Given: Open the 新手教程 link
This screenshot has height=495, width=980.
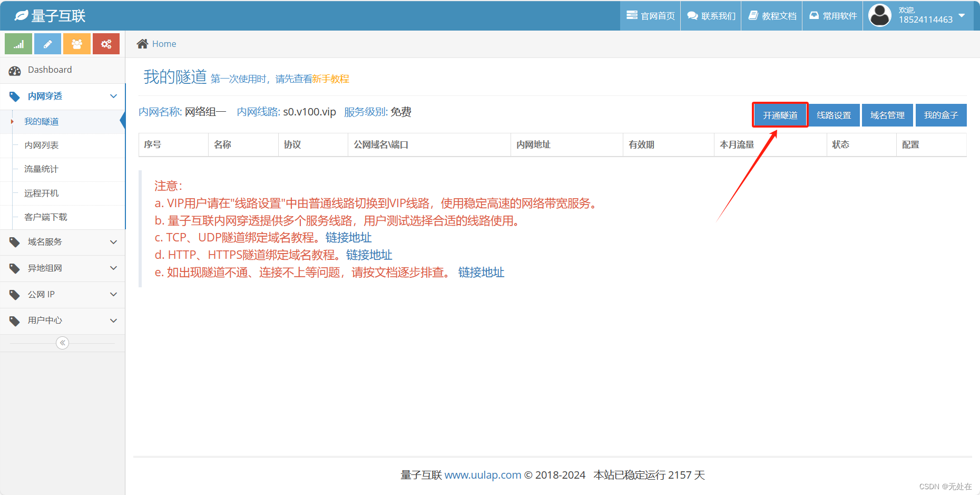Looking at the screenshot, I should 330,79.
